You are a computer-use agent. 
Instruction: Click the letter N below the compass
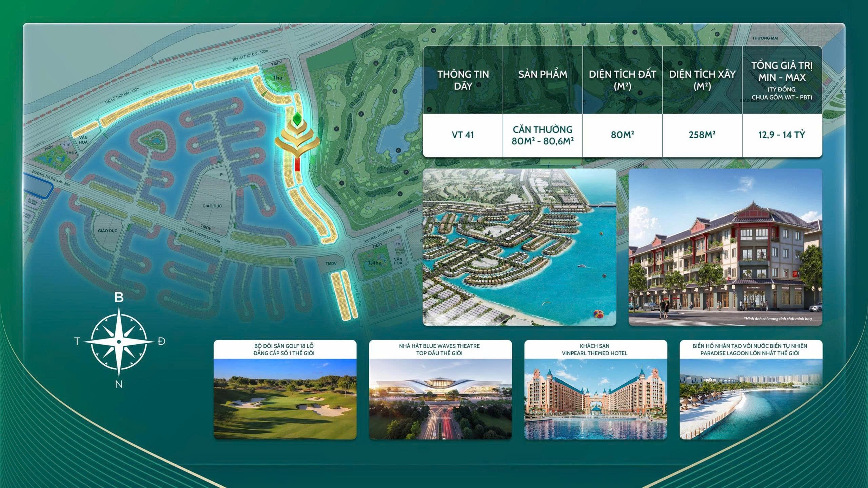119,384
